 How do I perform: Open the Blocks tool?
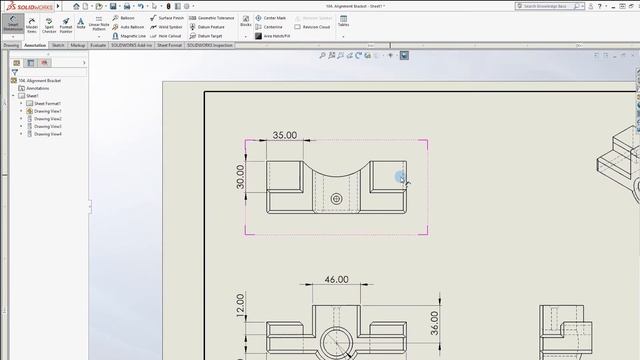tap(246, 21)
